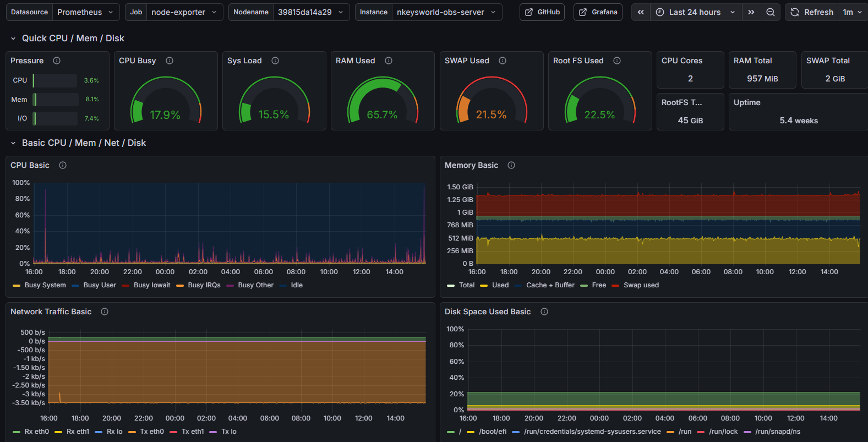868x442 pixels.
Task: Open the Last 24 hours time picker
Action: [696, 12]
